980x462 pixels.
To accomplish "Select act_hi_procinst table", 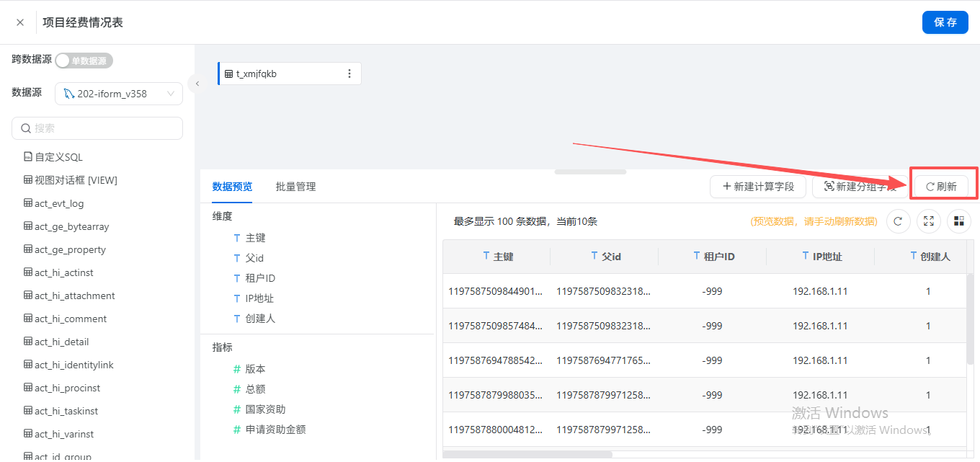I will point(62,388).
